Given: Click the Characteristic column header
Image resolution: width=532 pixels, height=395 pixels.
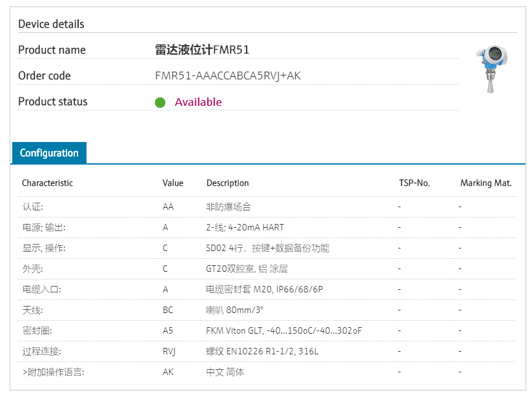Looking at the screenshot, I should [48, 183].
